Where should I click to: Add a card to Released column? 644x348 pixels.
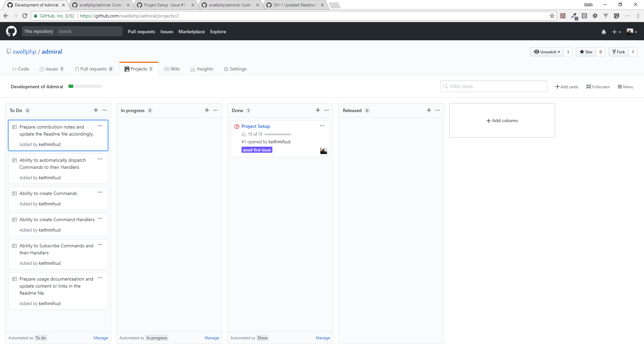[429, 110]
